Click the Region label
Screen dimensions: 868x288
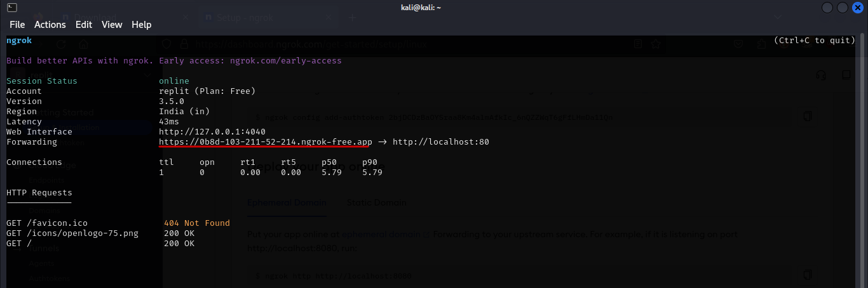click(x=22, y=112)
